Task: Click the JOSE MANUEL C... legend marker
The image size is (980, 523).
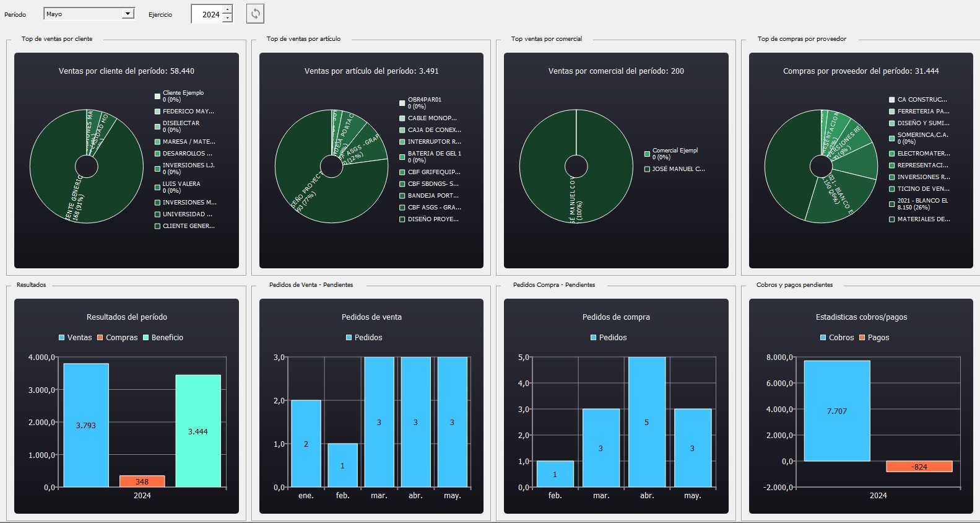Action: click(x=647, y=169)
